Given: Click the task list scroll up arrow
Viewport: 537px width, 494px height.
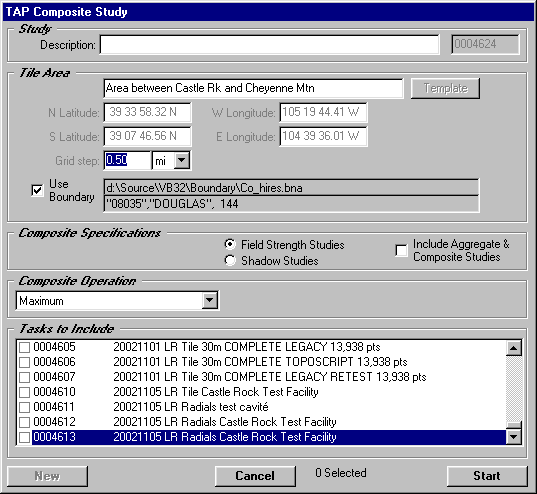Looking at the screenshot, I should tap(514, 348).
